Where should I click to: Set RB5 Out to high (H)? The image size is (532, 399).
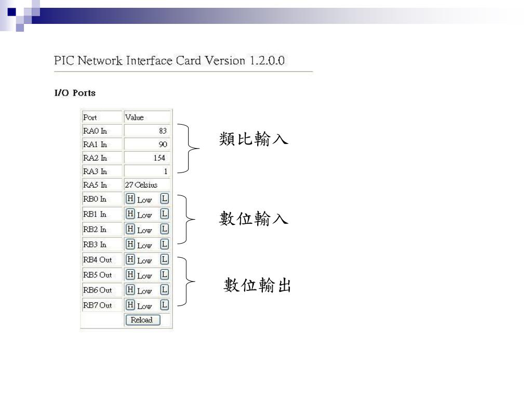(x=130, y=274)
